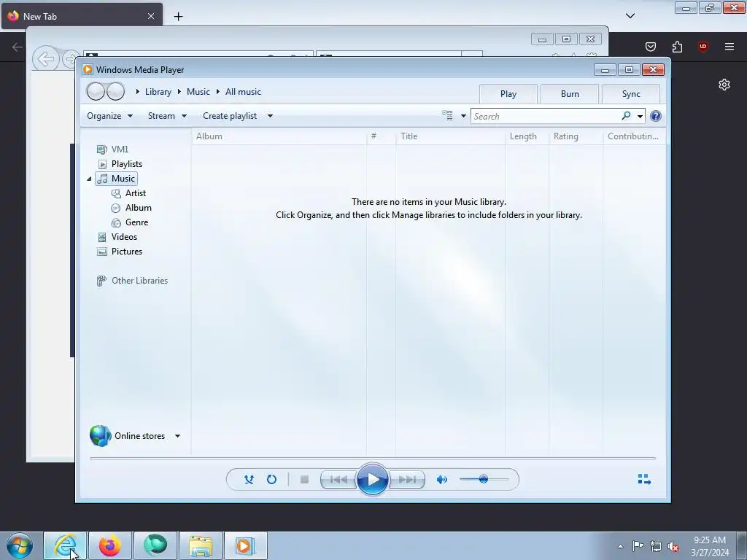Open the Sync tab
This screenshot has width=747, height=560.
coord(631,94)
